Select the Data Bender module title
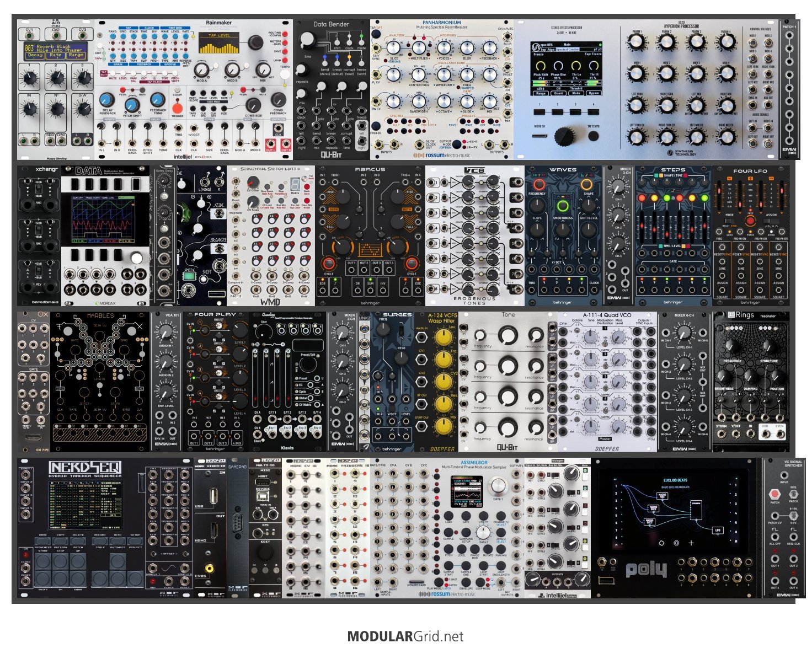Image resolution: width=812 pixels, height=648 pixels. 331,24
